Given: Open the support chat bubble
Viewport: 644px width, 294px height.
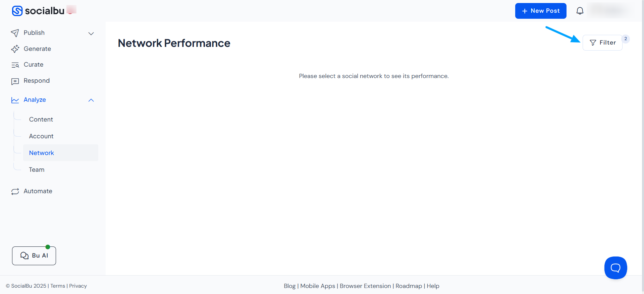Looking at the screenshot, I should coord(615,268).
